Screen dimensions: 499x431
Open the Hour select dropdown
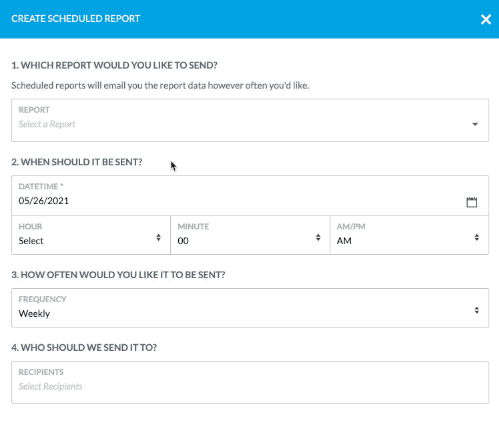tap(91, 235)
